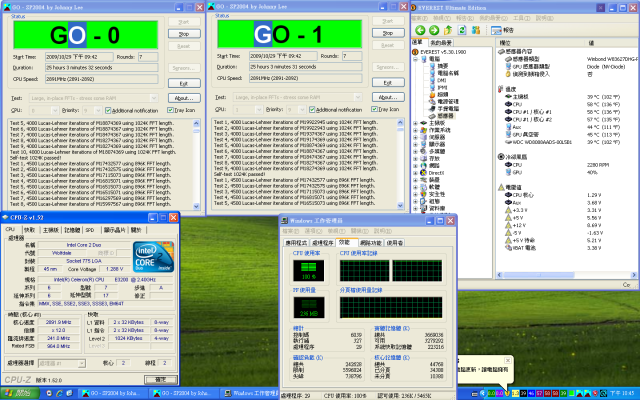Click the purple 57 temperature tray icon
The image size is (640, 400).
pyautogui.click(x=539, y=393)
